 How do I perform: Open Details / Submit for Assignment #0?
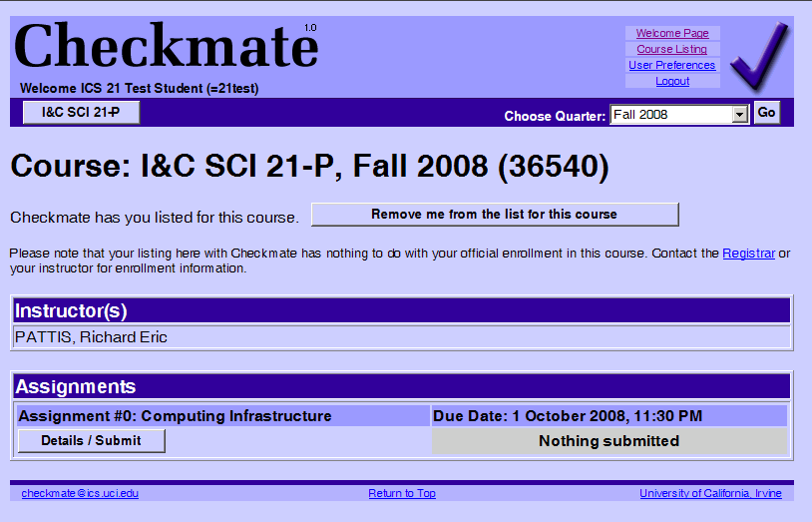91,440
